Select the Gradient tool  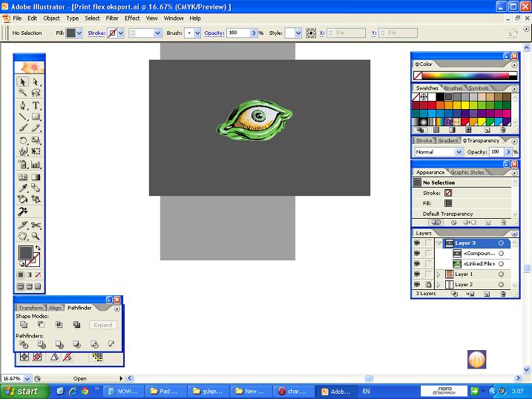[x=36, y=177]
